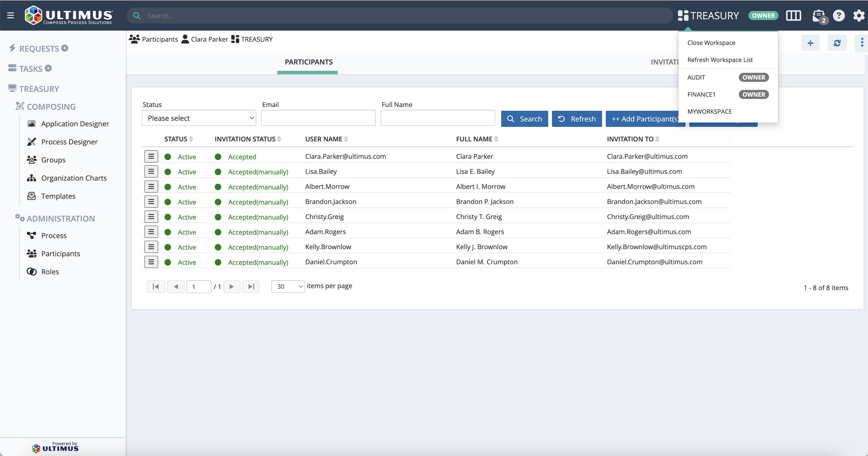868x456 pixels.
Task: Open row menu for Adam.Rogers
Action: pyautogui.click(x=151, y=232)
